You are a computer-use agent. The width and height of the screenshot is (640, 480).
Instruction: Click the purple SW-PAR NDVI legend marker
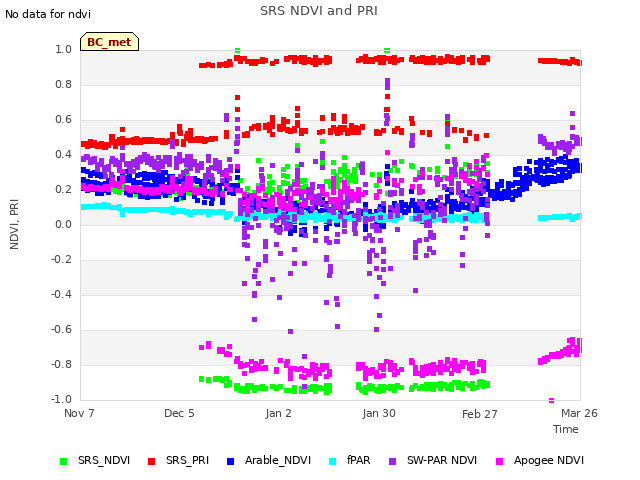tap(392, 461)
